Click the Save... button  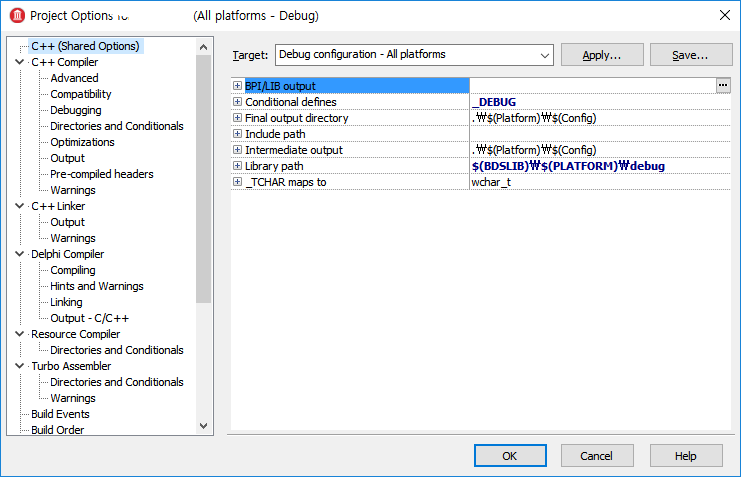(x=690, y=55)
